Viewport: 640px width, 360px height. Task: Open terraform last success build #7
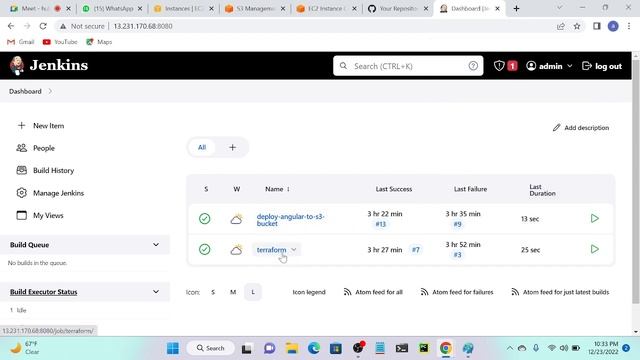coord(416,249)
